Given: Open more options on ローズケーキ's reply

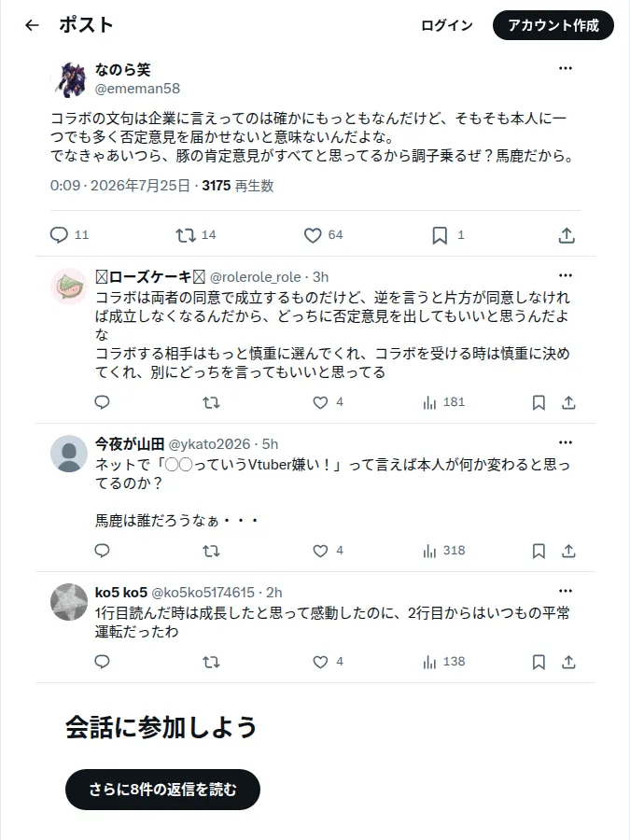Looking at the screenshot, I should coord(566,275).
